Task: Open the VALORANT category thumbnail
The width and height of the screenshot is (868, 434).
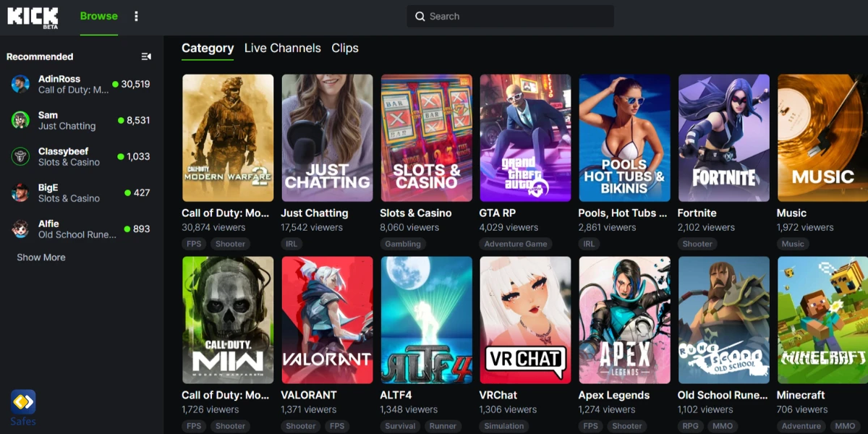Action: (x=327, y=320)
